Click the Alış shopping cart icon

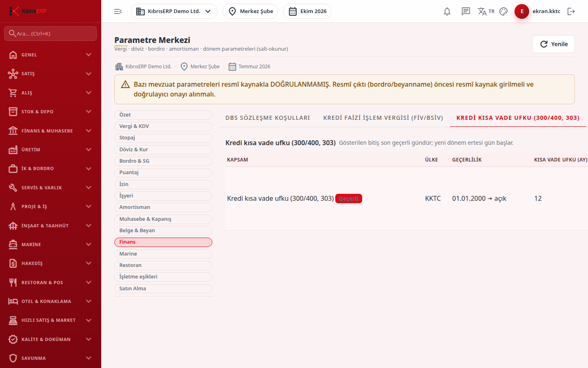13,93
